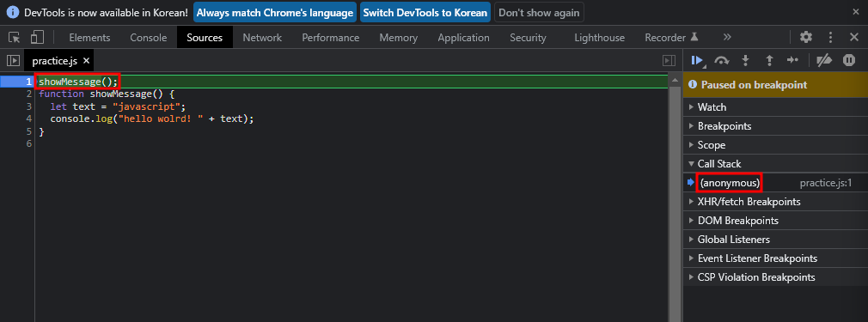Switch to the Recorder tab

pyautogui.click(x=665, y=38)
